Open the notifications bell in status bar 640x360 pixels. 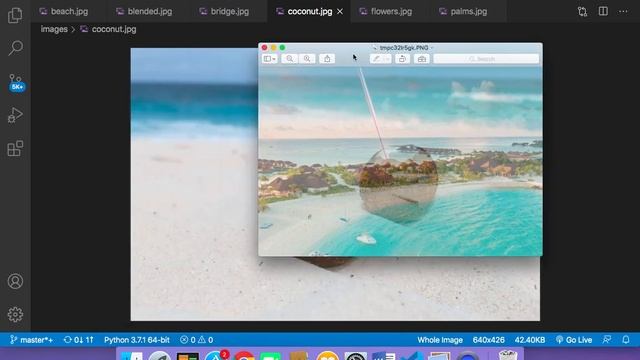point(626,340)
